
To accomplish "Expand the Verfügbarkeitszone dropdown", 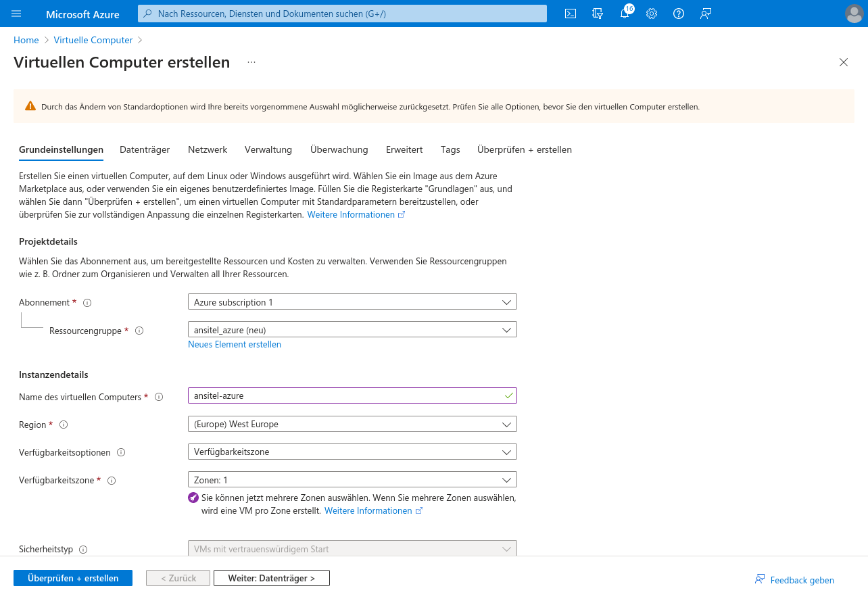I will tap(352, 480).
